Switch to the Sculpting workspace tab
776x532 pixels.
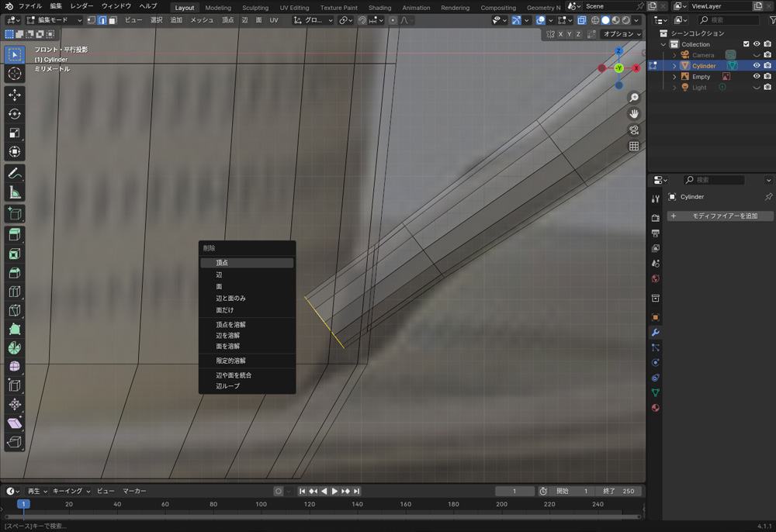255,8
